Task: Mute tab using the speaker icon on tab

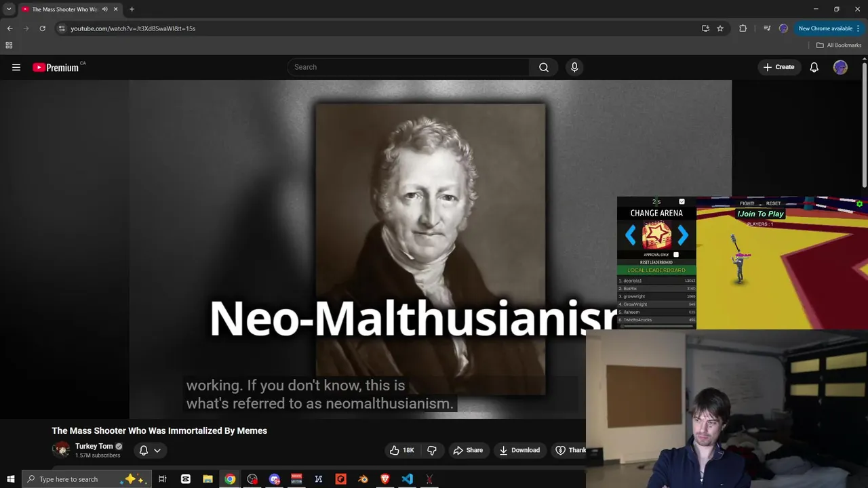Action: (104, 9)
